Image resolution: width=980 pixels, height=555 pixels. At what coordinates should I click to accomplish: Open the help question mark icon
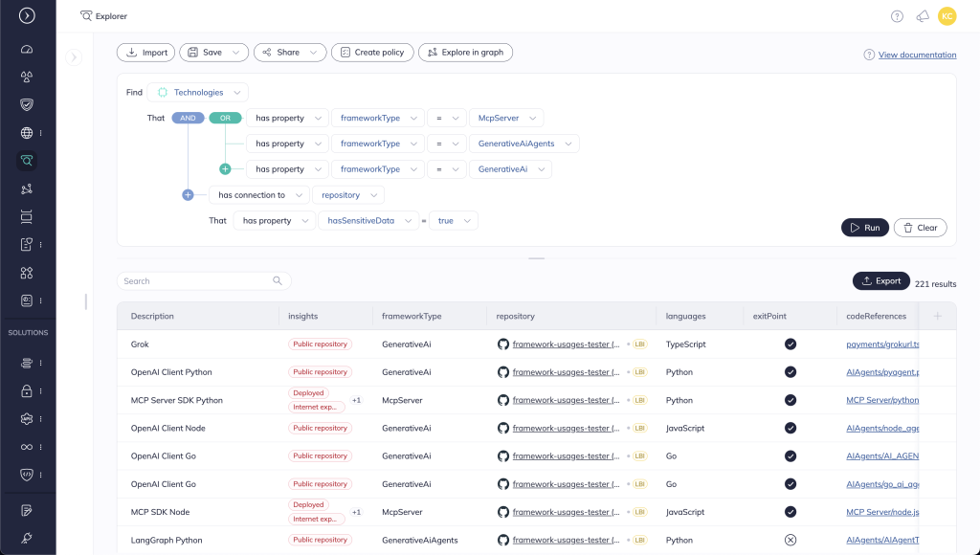(x=897, y=16)
